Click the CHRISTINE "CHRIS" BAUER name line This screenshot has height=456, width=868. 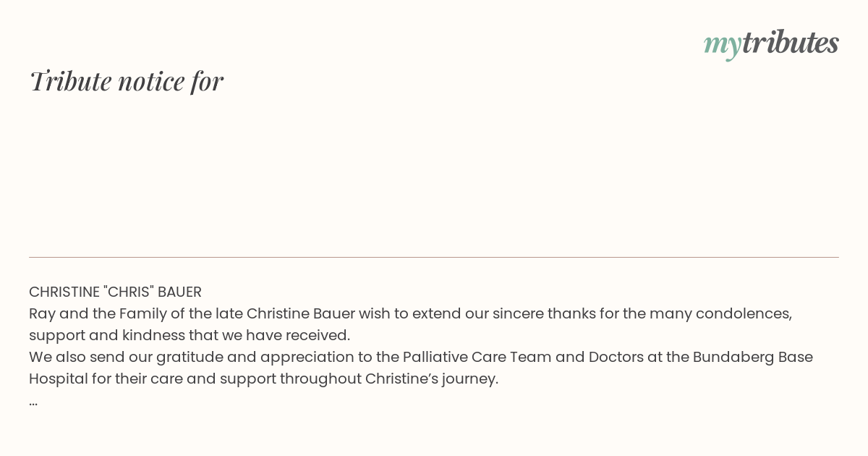coord(115,292)
